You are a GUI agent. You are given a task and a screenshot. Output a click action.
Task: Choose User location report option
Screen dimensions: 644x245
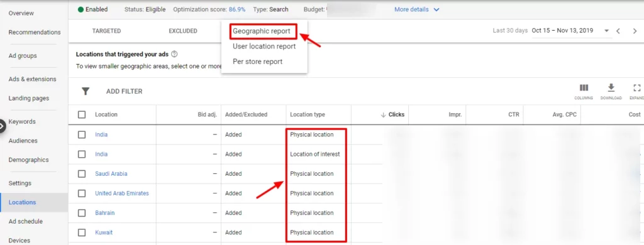(264, 46)
